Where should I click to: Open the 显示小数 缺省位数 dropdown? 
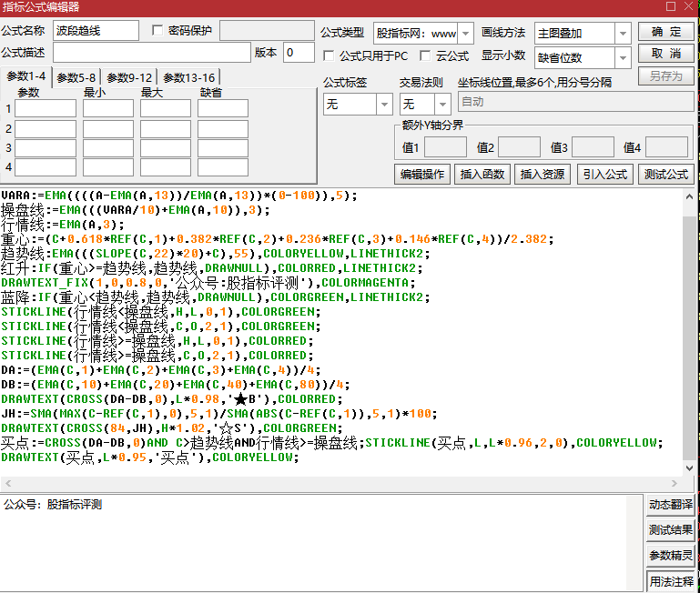pyautogui.click(x=623, y=57)
